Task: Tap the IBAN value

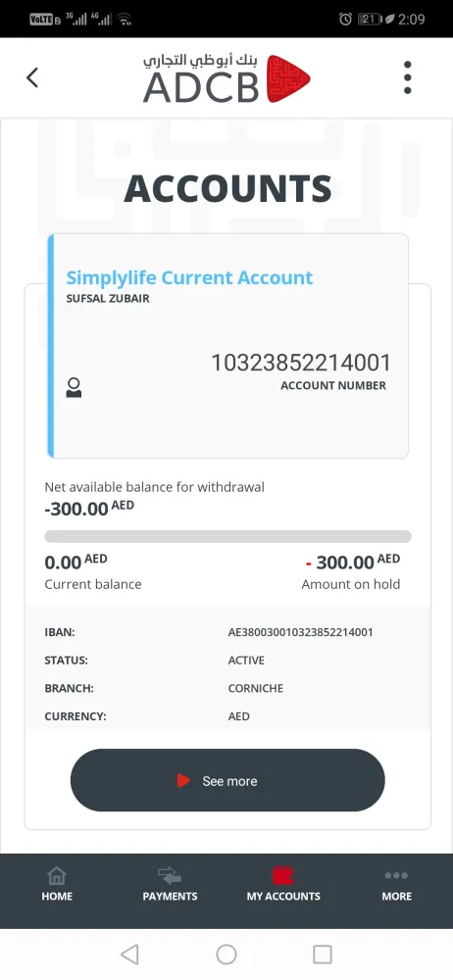Action: [300, 632]
